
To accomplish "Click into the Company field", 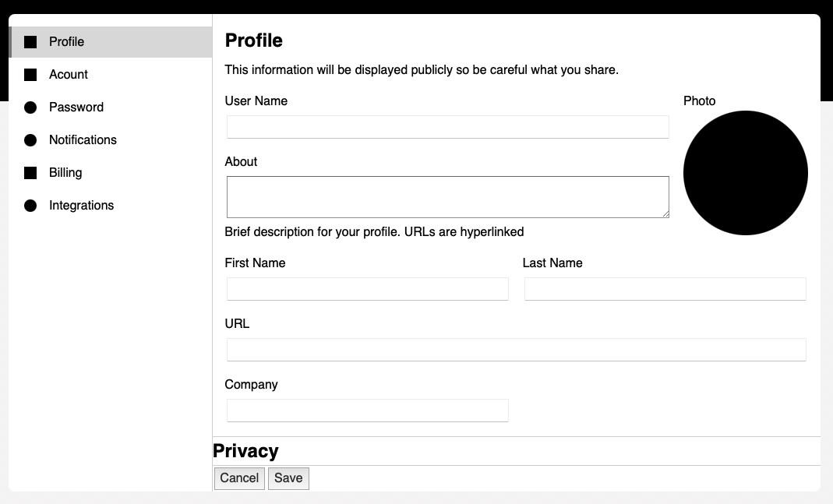I will click(x=367, y=410).
